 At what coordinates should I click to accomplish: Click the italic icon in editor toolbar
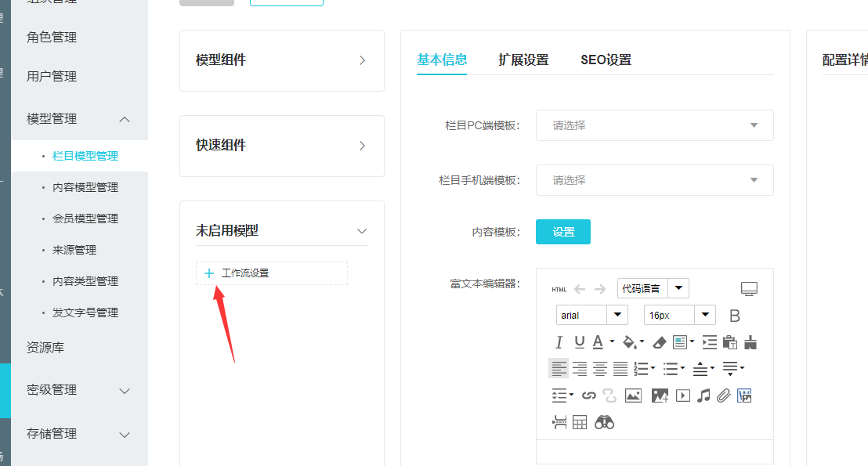tap(559, 342)
